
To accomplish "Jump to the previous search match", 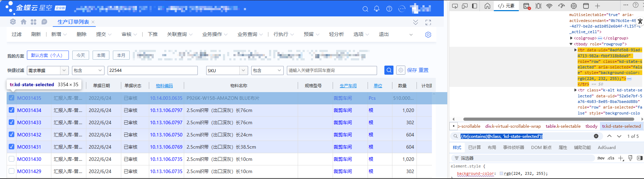I will coord(609,136).
